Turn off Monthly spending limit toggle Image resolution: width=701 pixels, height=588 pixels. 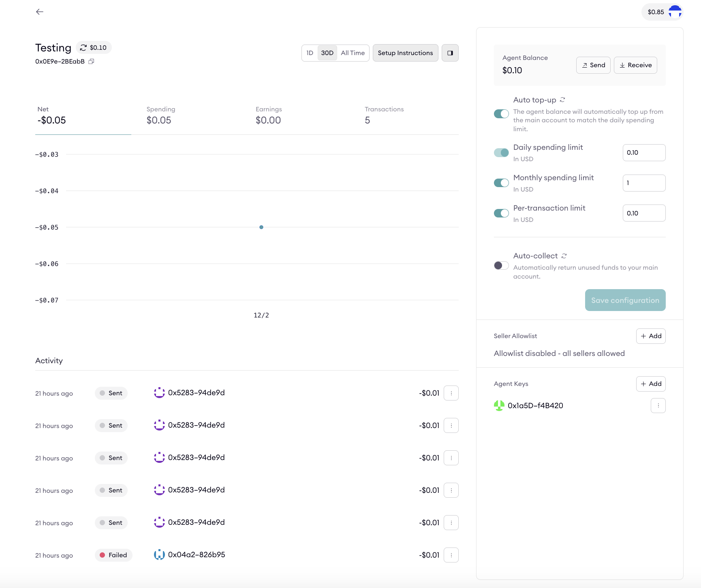[x=501, y=183]
